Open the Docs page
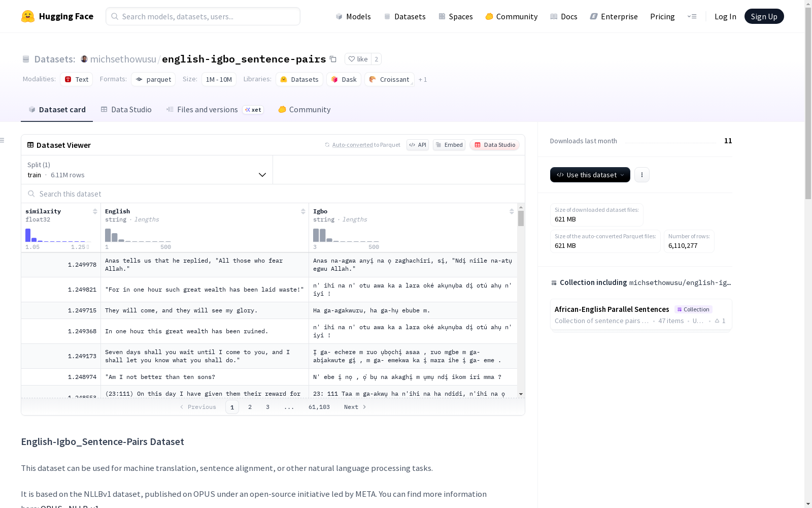 pyautogui.click(x=564, y=16)
